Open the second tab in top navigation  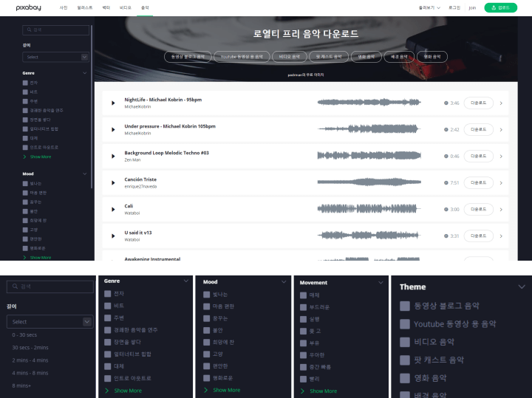coord(85,7)
